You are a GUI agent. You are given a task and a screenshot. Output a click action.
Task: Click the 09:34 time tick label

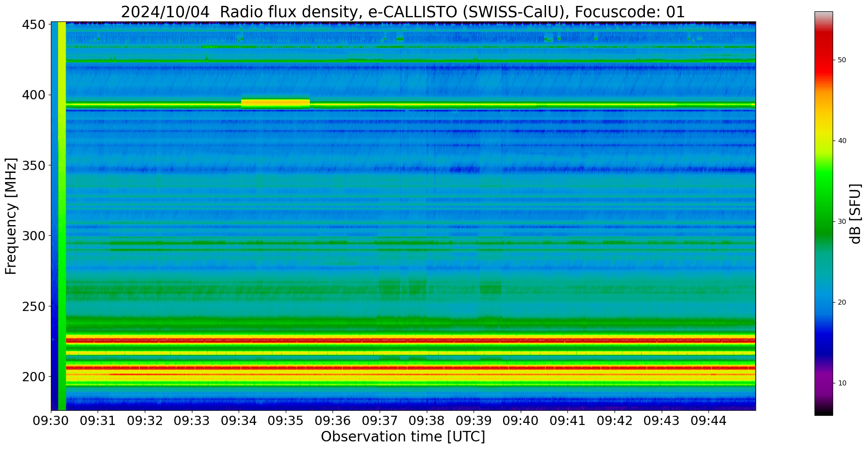pyautogui.click(x=239, y=421)
